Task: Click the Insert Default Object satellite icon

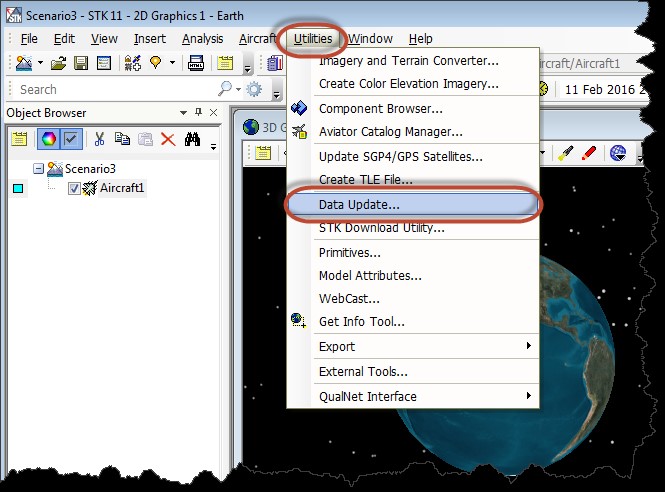Action: point(132,63)
